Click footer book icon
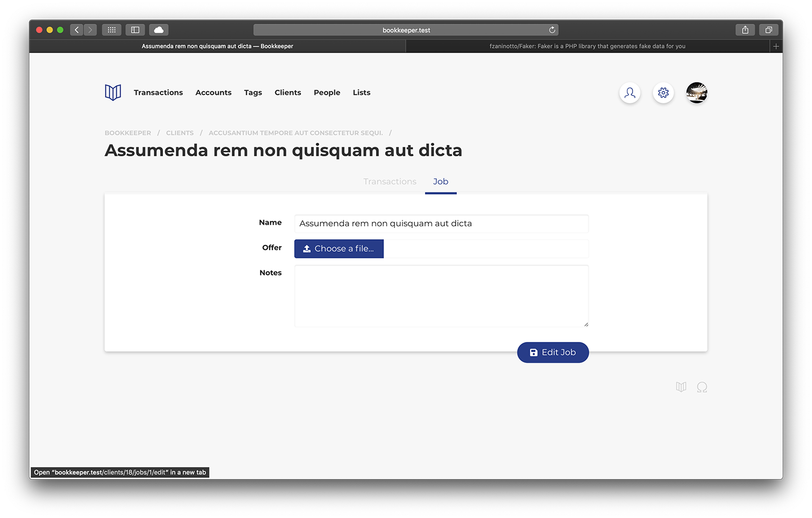Viewport: 812px width, 518px height. point(681,387)
